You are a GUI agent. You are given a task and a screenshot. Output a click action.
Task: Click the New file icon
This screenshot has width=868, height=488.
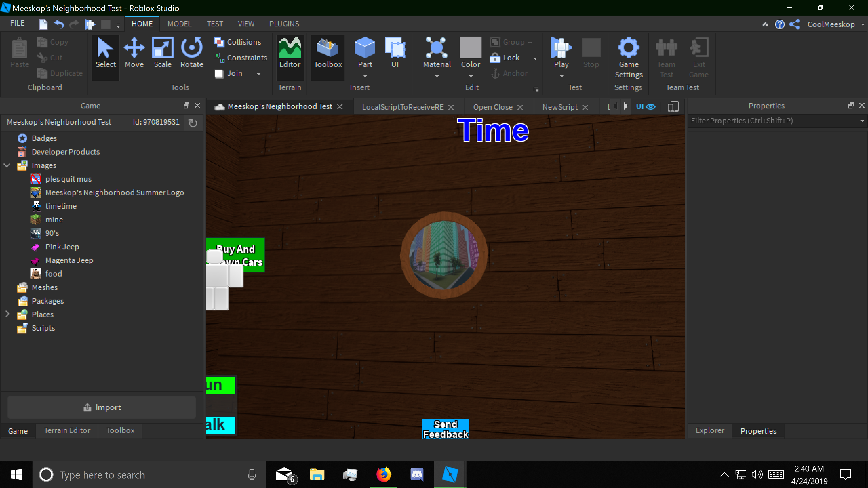point(43,24)
